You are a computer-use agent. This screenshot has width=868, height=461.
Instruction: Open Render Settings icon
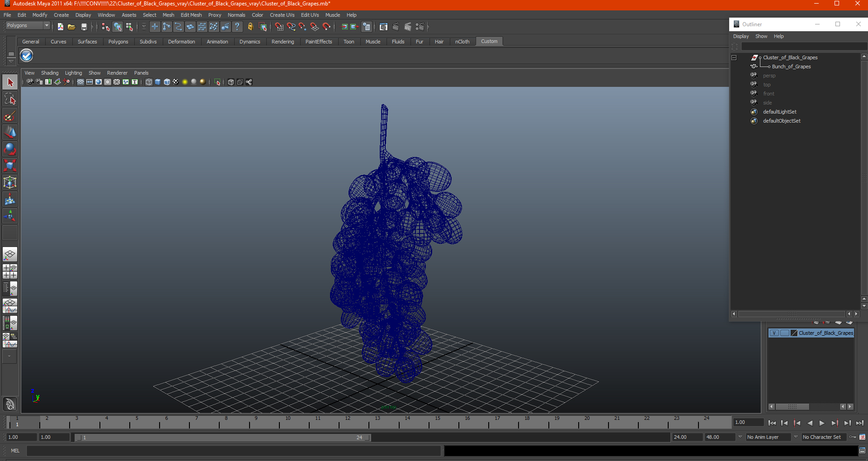coord(420,27)
